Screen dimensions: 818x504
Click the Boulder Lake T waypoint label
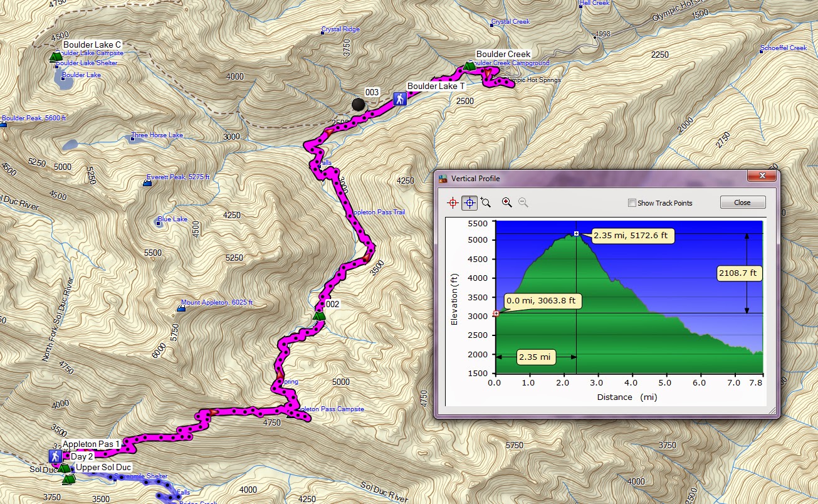point(436,87)
